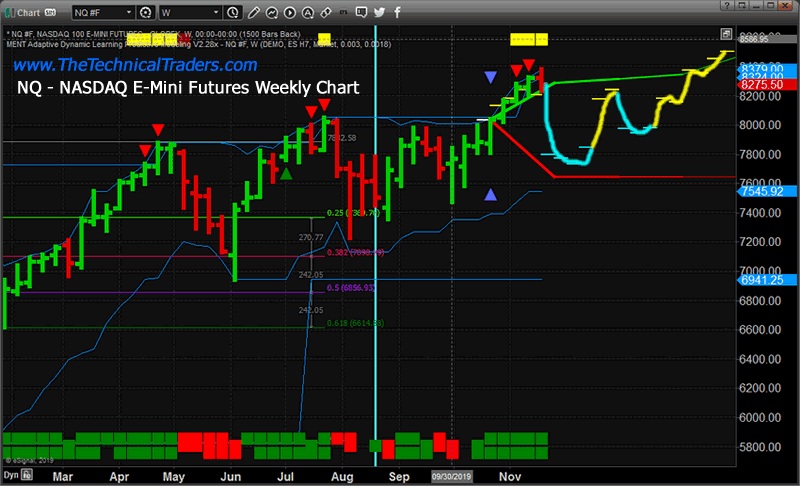
Task: Click the 0.25 Fibonacci level label
Action: coord(353,213)
